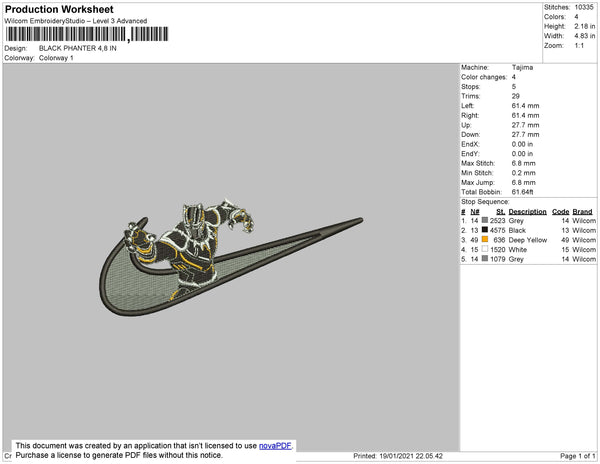Click the Printed date in the footer

point(397,456)
